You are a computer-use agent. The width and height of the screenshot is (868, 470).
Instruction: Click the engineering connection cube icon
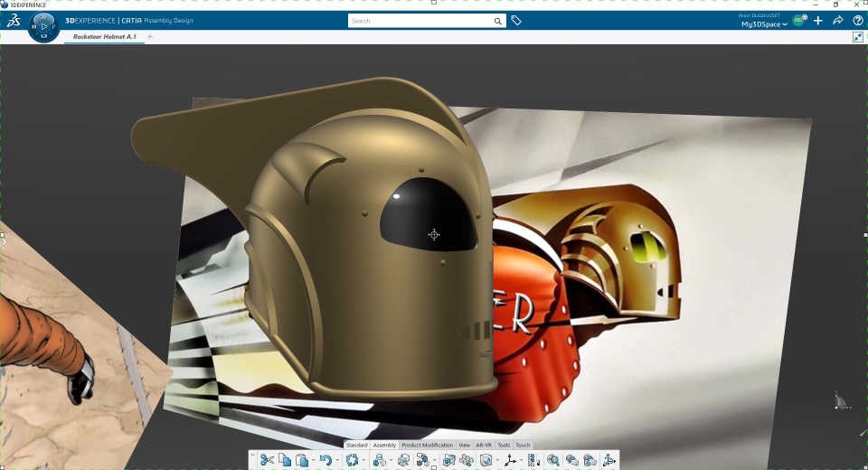449,460
